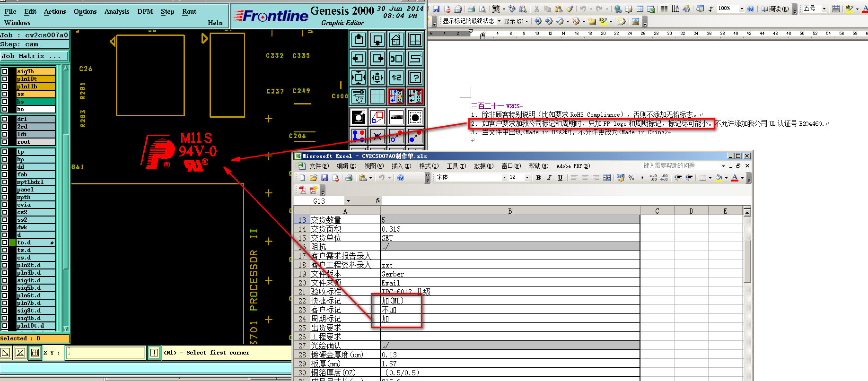Click the Bold icon in Excel toolbar
The width and height of the screenshot is (868, 381).
[x=538, y=178]
